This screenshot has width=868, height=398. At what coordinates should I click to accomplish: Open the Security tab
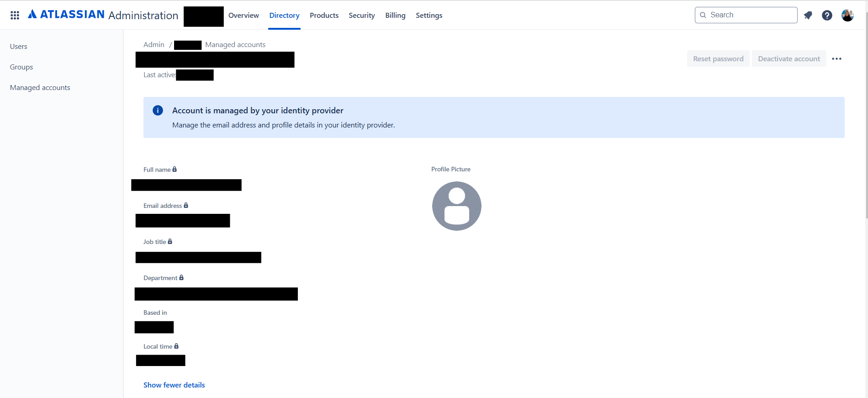pos(362,15)
